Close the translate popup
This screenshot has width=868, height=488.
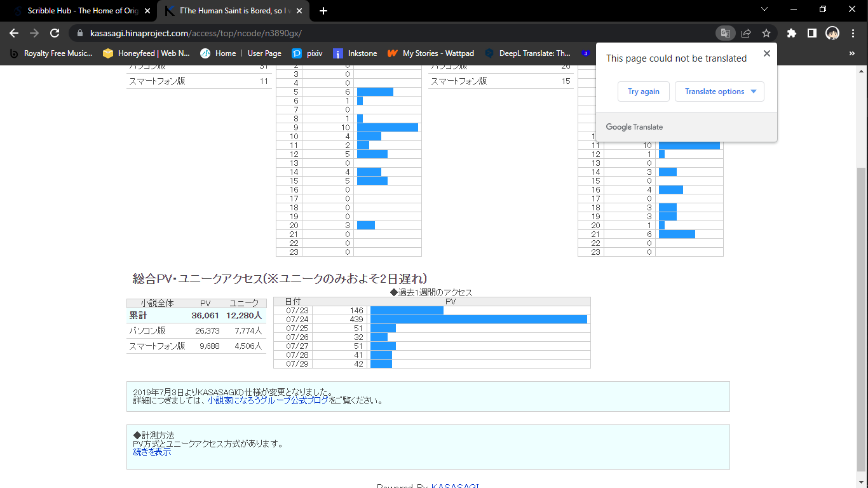766,53
